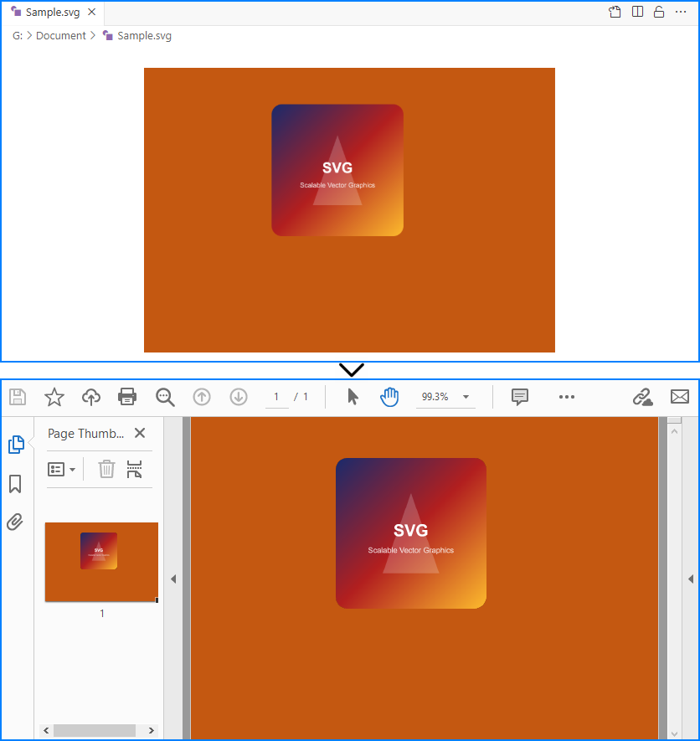Open the Bookmarks sidebar panel
The width and height of the screenshot is (700, 741).
pyautogui.click(x=15, y=484)
